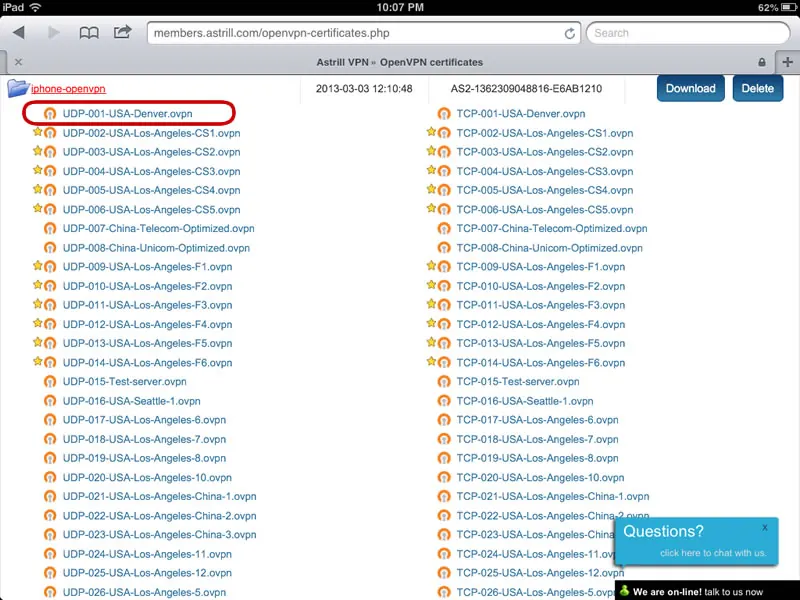Close the Questions chat popup

coord(765,528)
